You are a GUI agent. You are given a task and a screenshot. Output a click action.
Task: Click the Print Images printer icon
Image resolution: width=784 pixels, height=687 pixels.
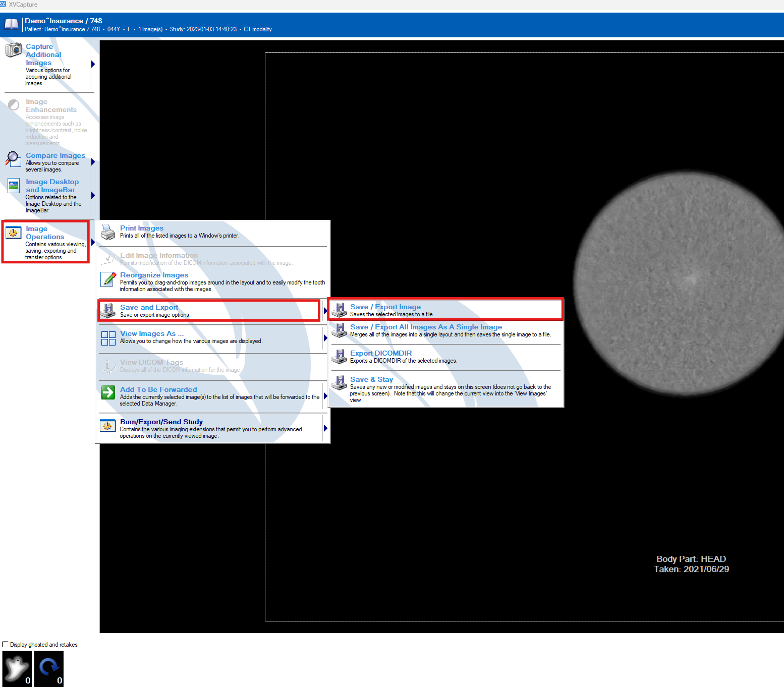point(108,232)
